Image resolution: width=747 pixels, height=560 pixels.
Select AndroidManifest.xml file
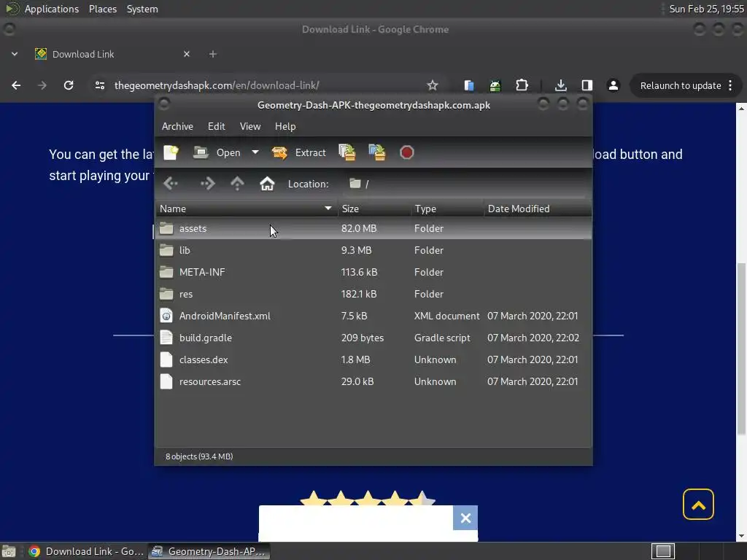373,316
